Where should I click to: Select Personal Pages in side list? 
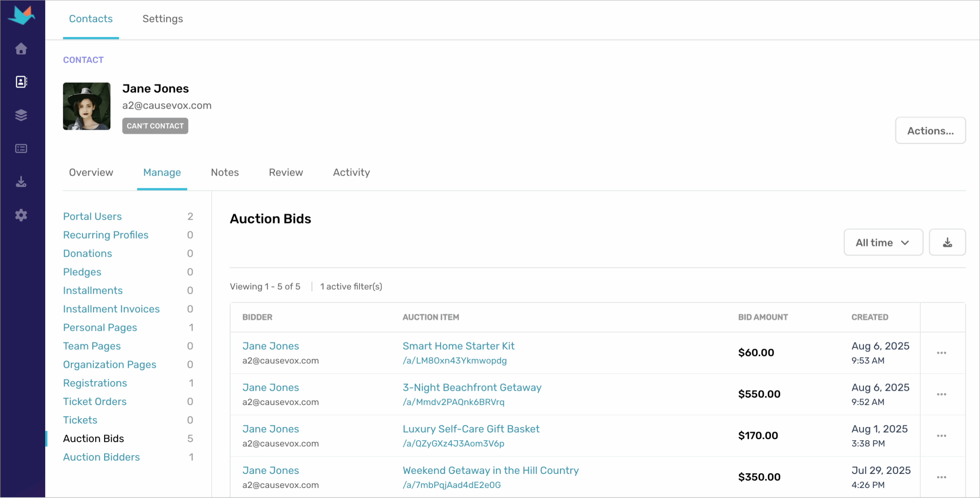pos(100,327)
